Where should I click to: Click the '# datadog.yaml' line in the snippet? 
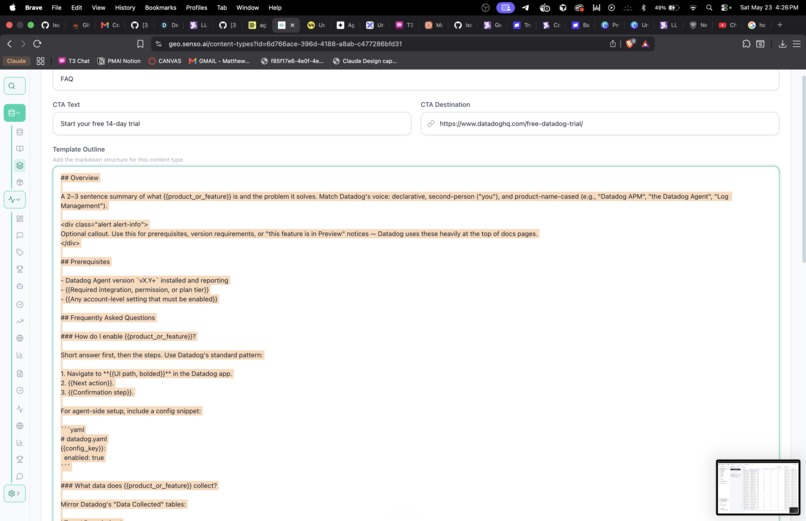pyautogui.click(x=84, y=439)
